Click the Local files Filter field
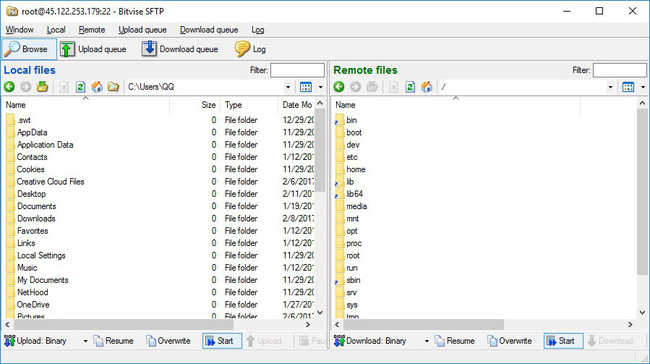The image size is (650, 364). pos(297,70)
